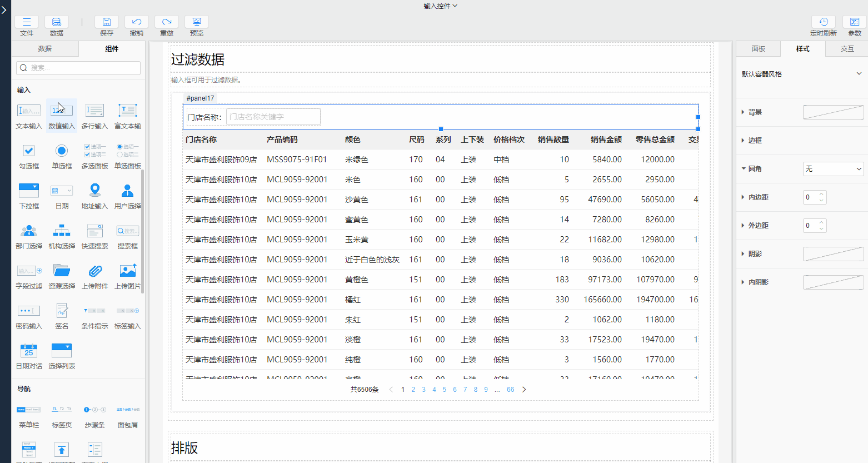Select the checkbox (勾选框) component
Screen dimensions: 868x463
click(x=29, y=151)
